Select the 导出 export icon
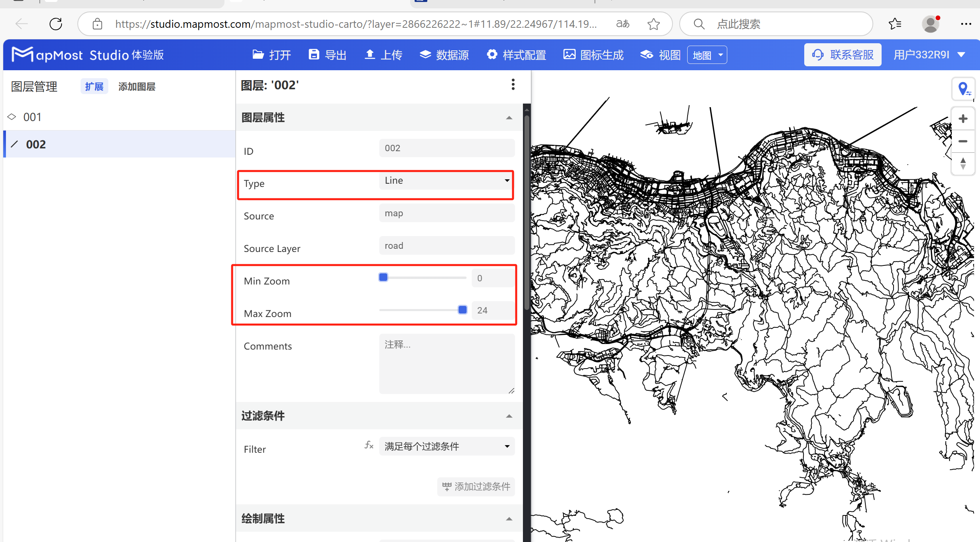This screenshot has height=542, width=980. pos(314,54)
